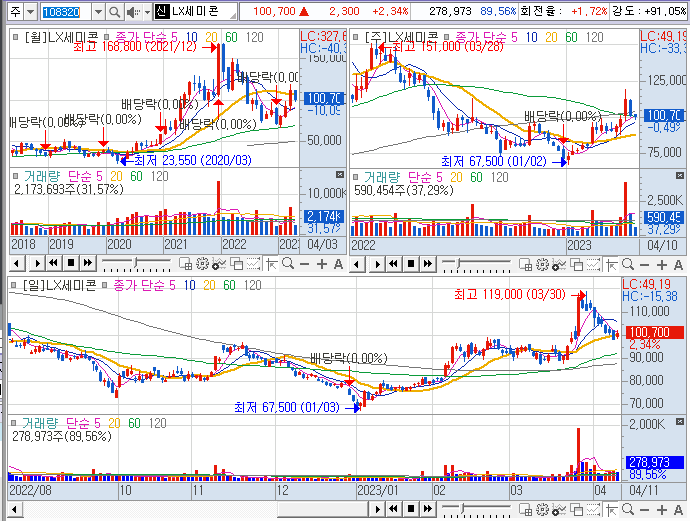Expand the stock code 108320 history dropdown
The height and width of the screenshot is (521, 690).
click(x=99, y=12)
